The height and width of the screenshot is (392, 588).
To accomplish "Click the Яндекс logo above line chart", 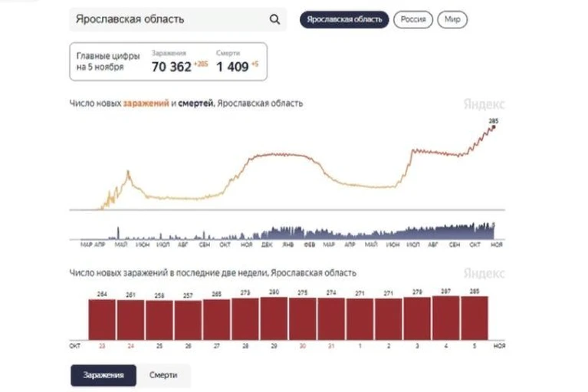I will [x=484, y=104].
